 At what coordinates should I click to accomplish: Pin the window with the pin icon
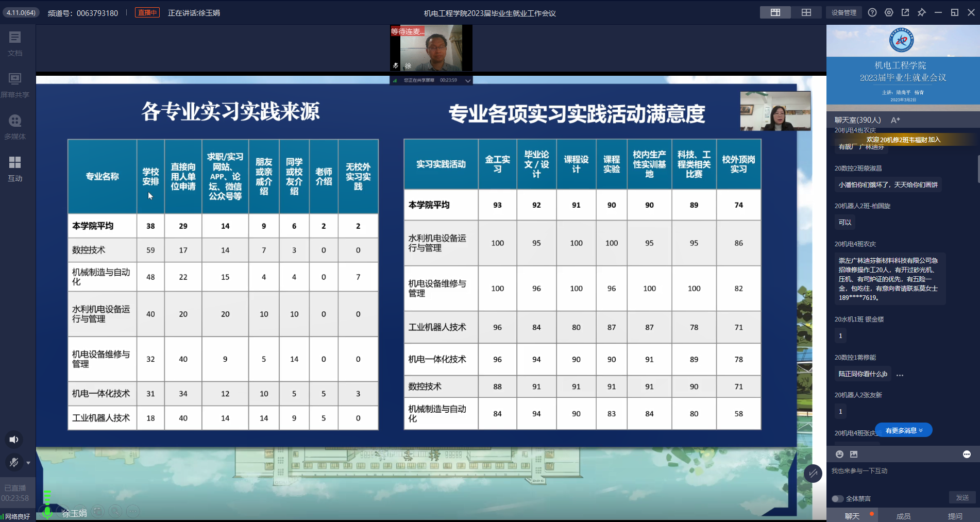922,12
